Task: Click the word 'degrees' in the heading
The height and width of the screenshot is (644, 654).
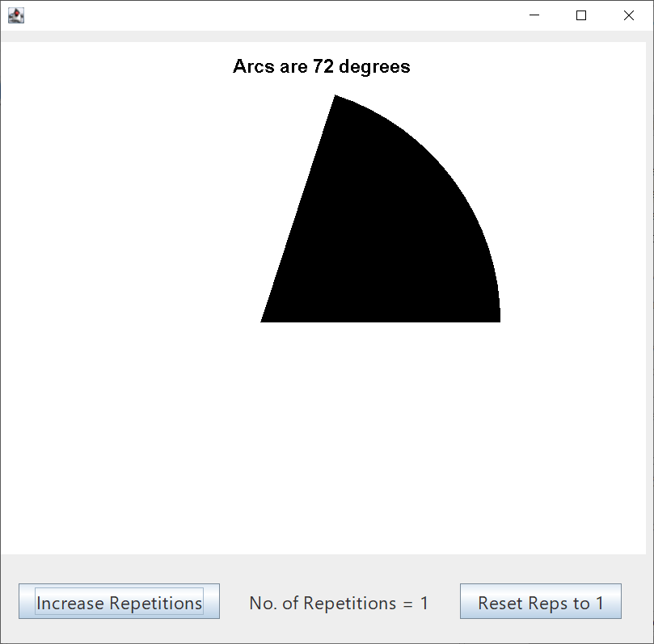Action: point(374,67)
